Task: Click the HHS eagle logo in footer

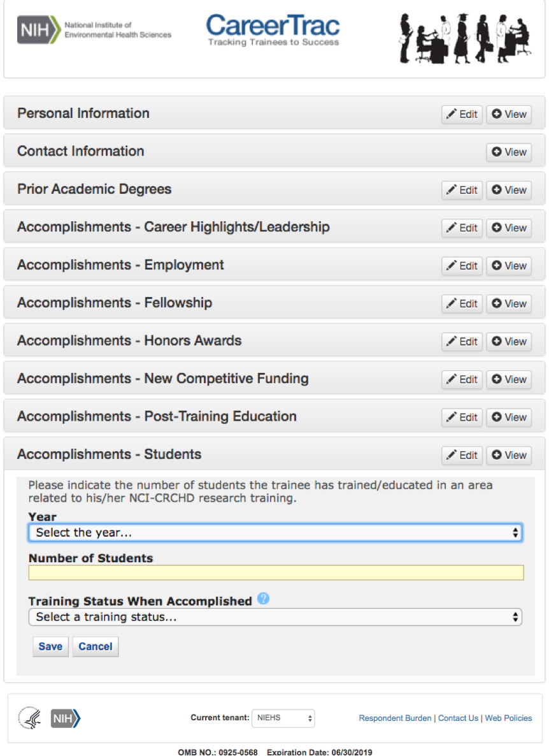Action: click(29, 718)
